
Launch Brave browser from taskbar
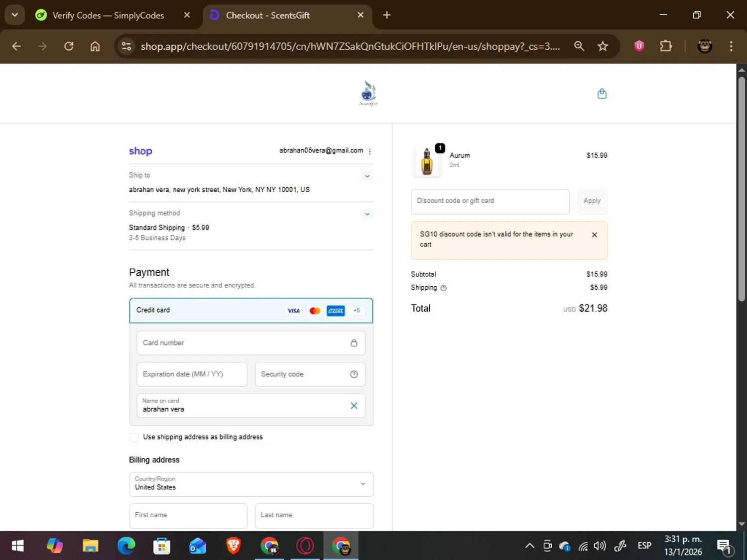click(x=234, y=546)
